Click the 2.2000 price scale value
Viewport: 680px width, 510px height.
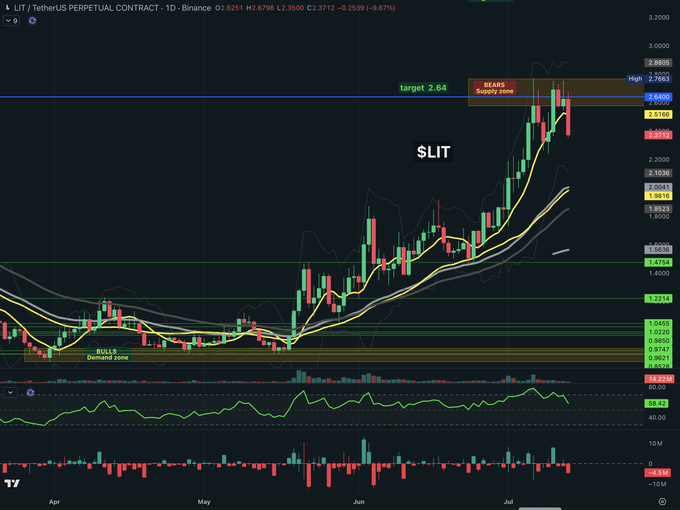click(x=658, y=160)
